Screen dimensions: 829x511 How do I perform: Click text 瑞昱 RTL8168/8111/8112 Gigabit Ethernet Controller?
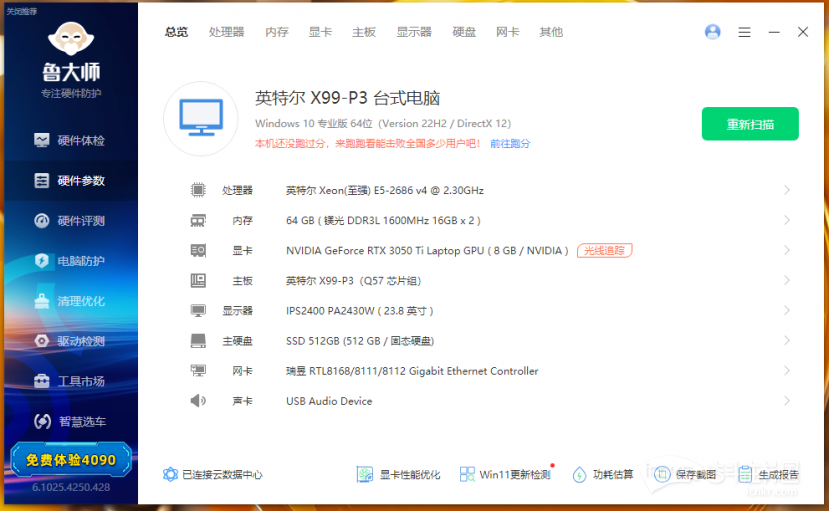point(412,371)
